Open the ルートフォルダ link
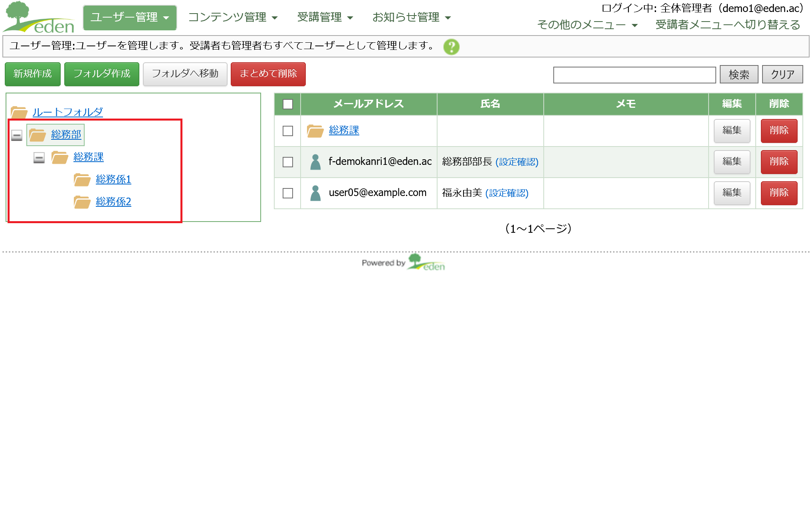The image size is (812, 511). click(x=67, y=112)
